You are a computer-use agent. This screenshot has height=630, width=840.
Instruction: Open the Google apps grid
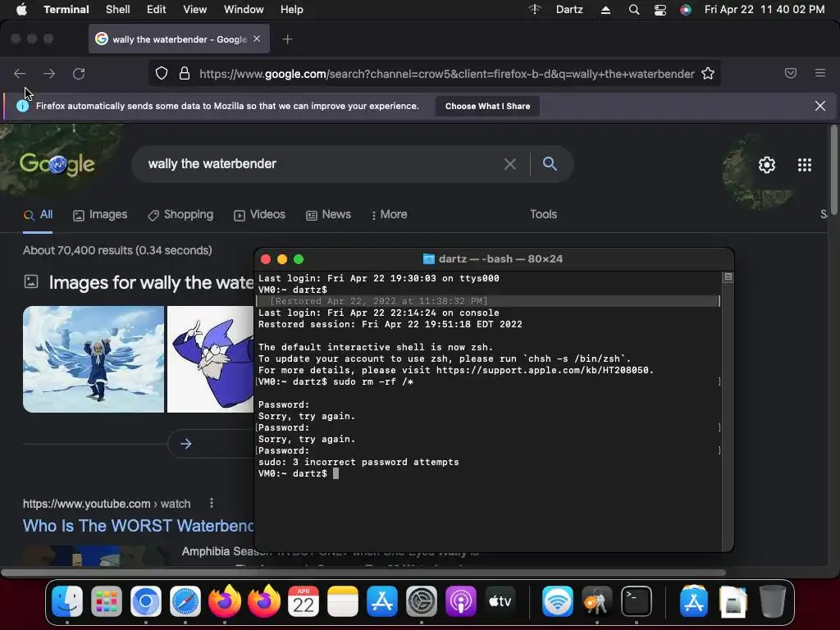[805, 165]
